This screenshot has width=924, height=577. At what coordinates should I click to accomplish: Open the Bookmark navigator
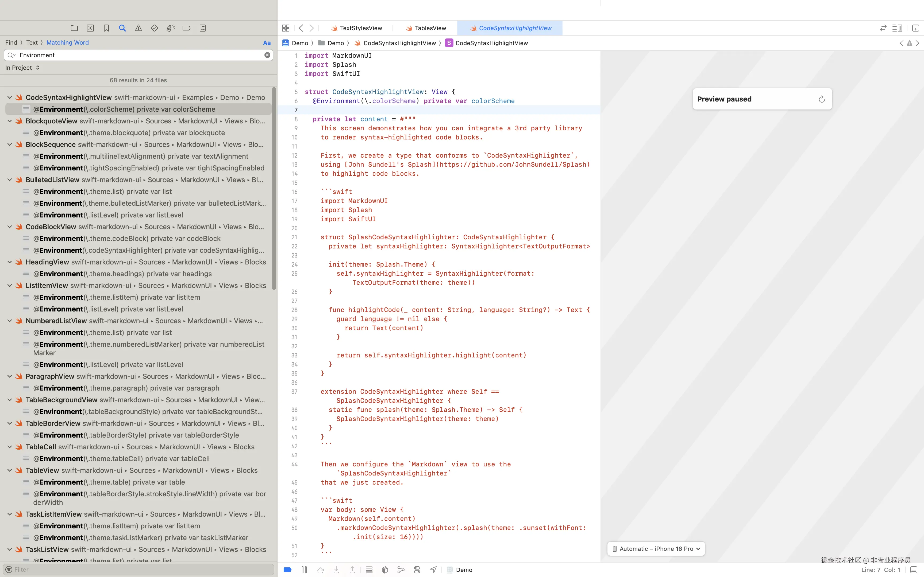coord(106,28)
